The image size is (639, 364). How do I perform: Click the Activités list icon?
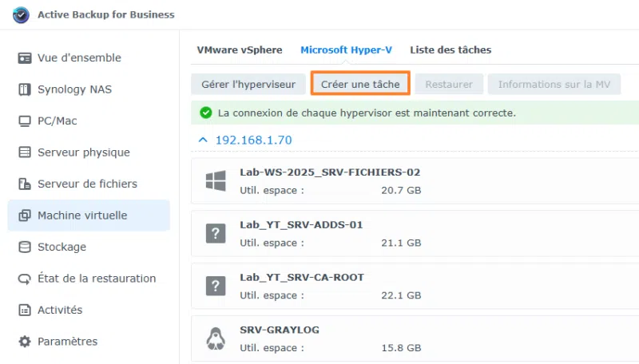coord(24,310)
